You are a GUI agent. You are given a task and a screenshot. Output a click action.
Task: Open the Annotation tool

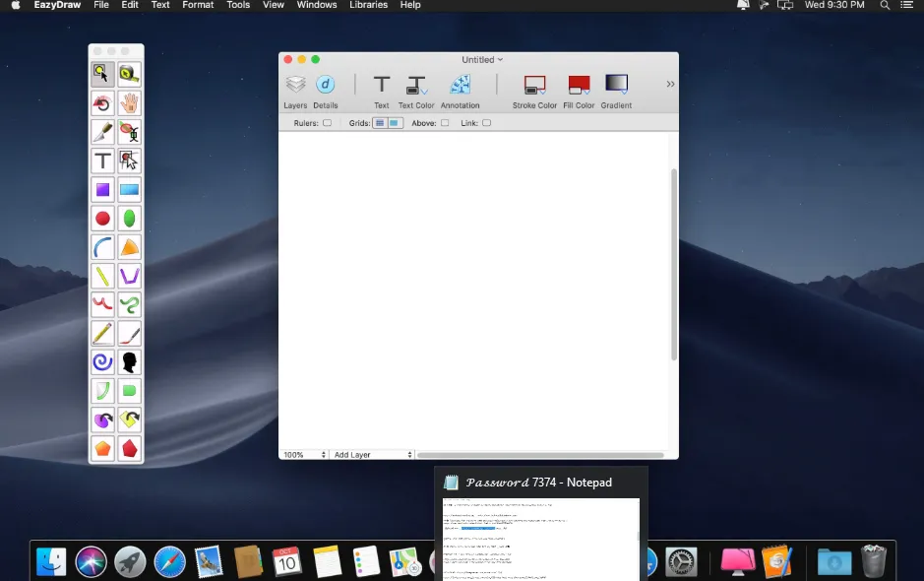tap(461, 92)
